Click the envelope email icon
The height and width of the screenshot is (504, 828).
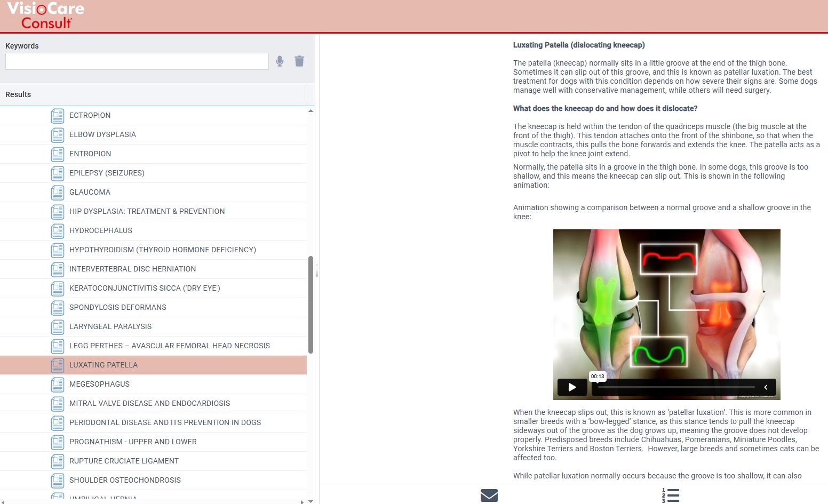pos(489,495)
